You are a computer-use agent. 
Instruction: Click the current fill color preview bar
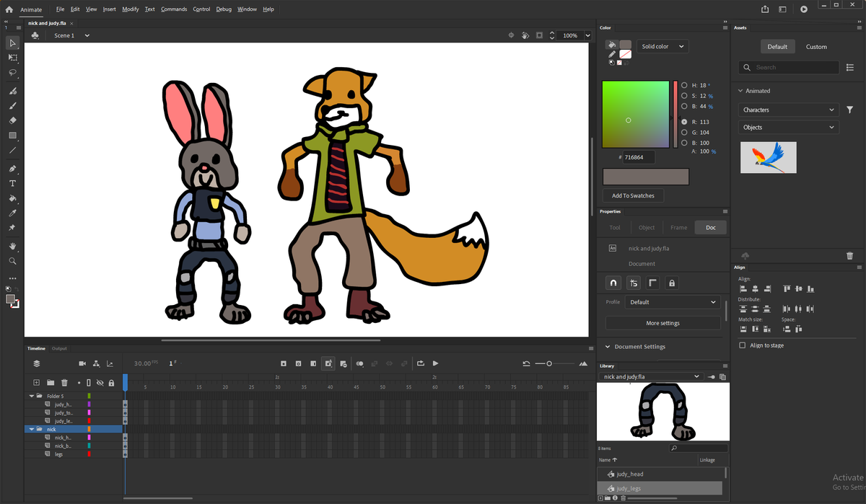(x=646, y=177)
